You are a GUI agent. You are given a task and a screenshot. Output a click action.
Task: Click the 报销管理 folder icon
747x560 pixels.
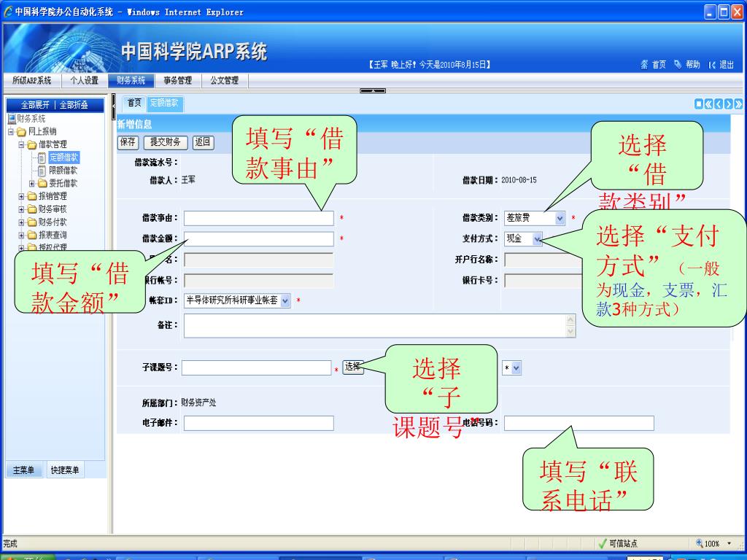point(32,196)
